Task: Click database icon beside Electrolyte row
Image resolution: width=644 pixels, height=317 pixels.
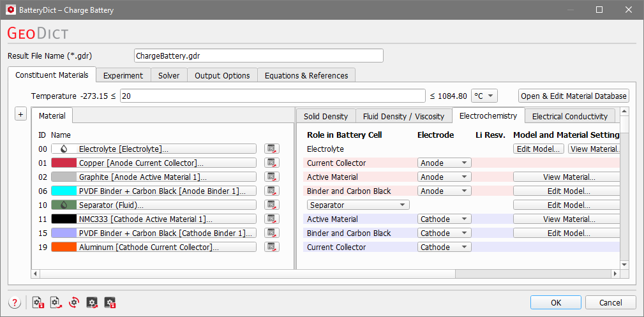Action: pos(272,149)
